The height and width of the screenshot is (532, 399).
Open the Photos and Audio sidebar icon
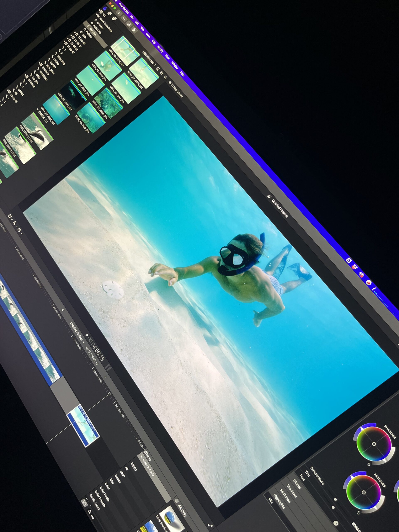click(x=110, y=14)
